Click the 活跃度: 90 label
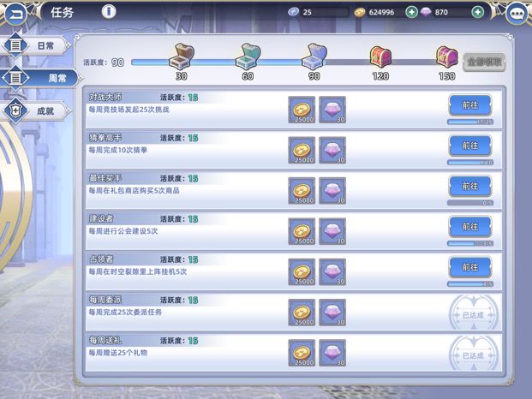This screenshot has width=532, height=399. click(x=104, y=63)
